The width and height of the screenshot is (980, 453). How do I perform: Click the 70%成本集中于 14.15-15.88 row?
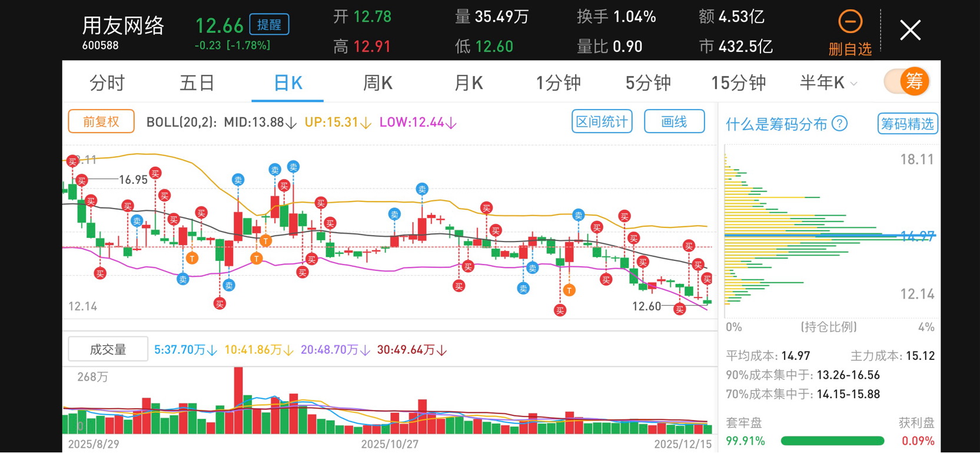point(803,394)
